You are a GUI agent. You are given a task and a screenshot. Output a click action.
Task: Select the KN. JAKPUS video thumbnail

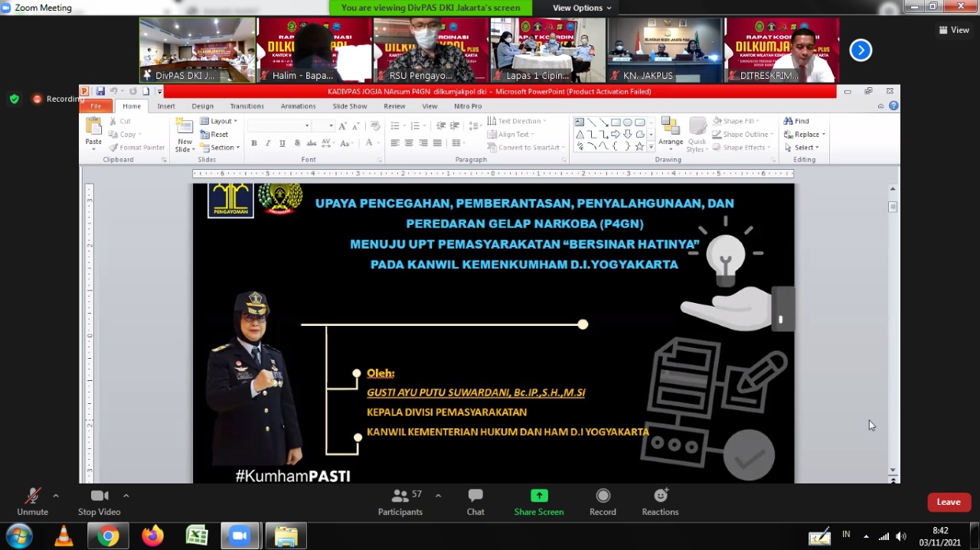click(665, 50)
